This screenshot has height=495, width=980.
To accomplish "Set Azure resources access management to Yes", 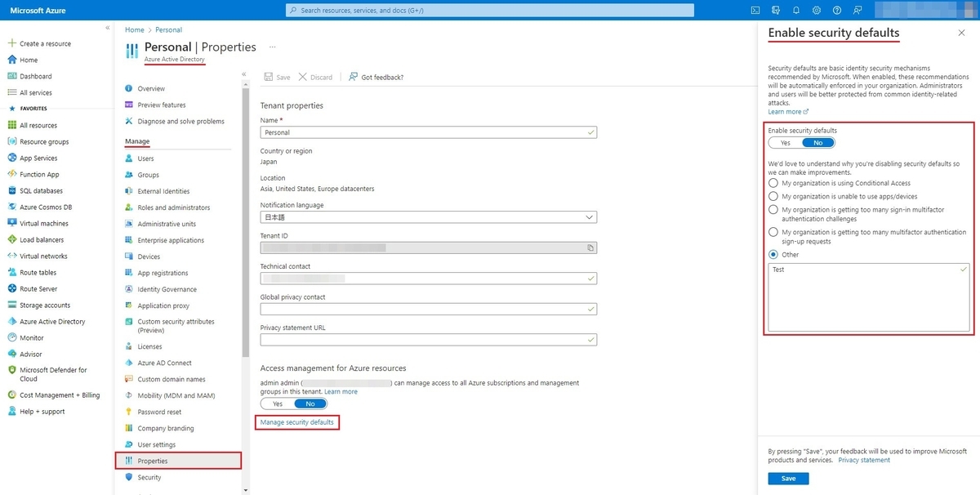I will coord(278,404).
